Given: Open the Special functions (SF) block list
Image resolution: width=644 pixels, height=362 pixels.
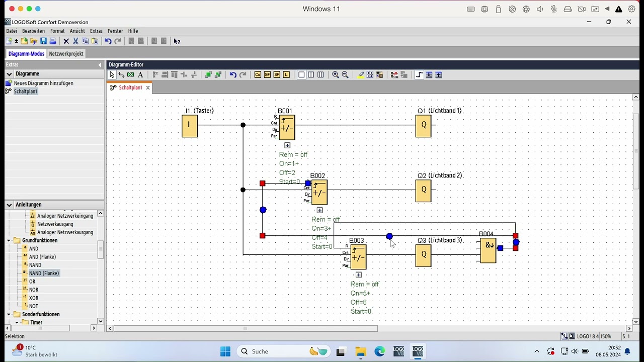Looking at the screenshot, I should tap(277, 75).
